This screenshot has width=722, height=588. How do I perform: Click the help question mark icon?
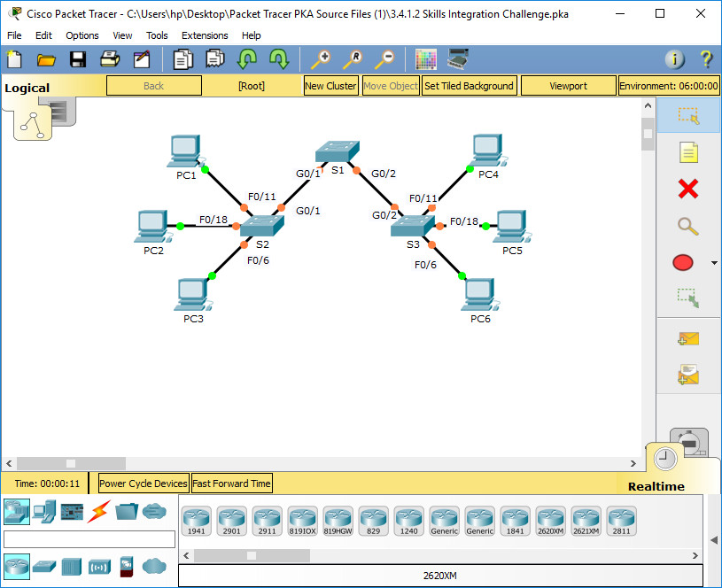pos(706,59)
